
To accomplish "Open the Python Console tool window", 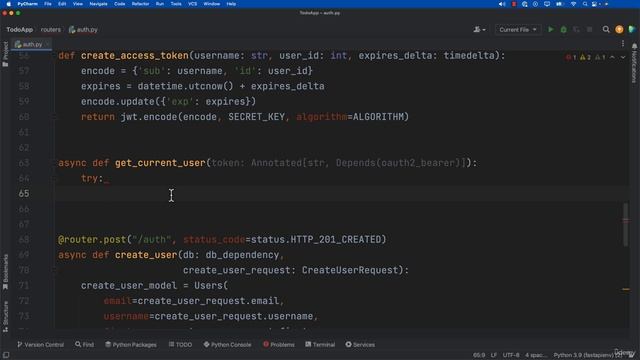I will pyautogui.click(x=227, y=344).
